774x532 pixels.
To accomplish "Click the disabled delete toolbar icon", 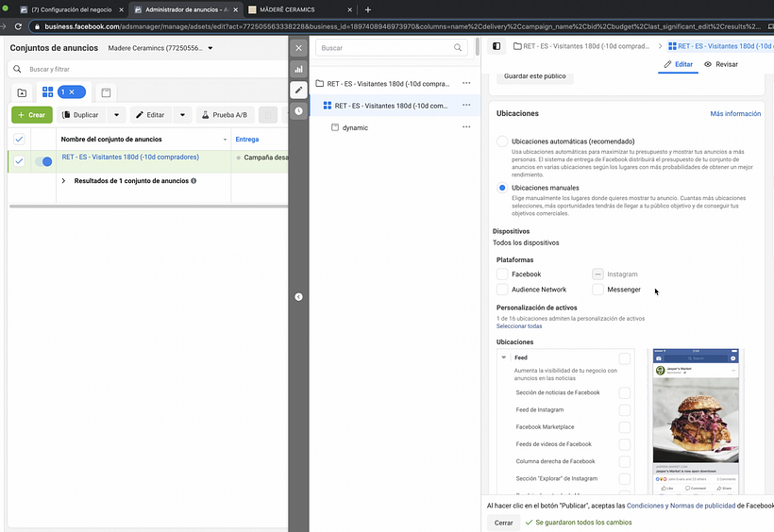I will point(268,115).
